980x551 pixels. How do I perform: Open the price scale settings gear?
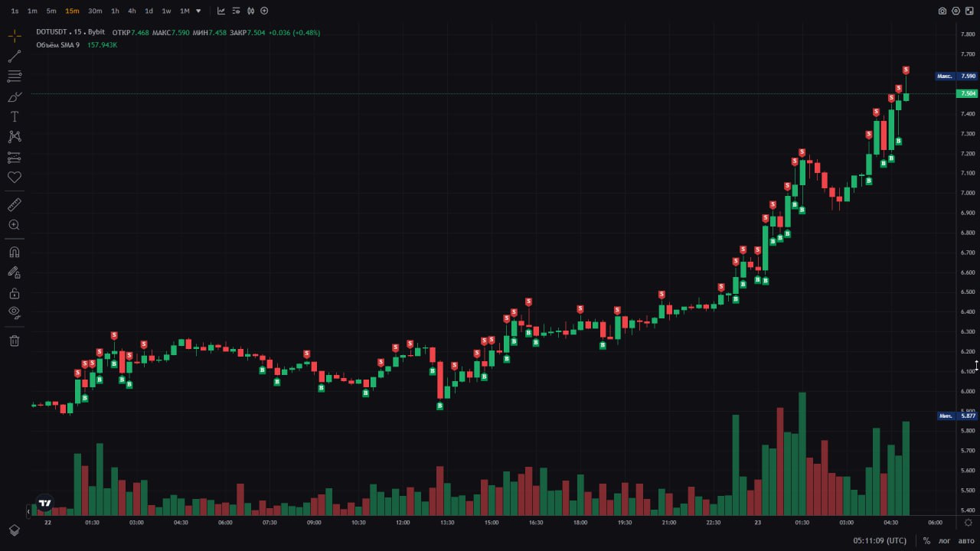[x=969, y=523]
